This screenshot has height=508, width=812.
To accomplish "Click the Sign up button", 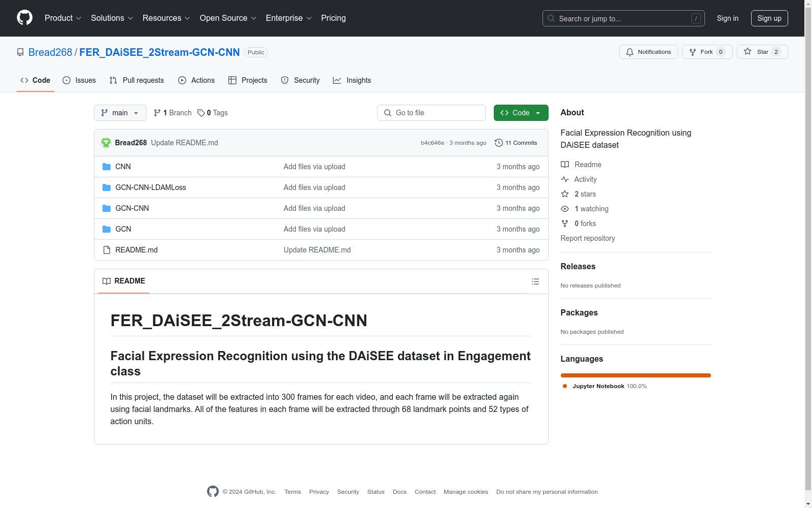I will pyautogui.click(x=769, y=18).
